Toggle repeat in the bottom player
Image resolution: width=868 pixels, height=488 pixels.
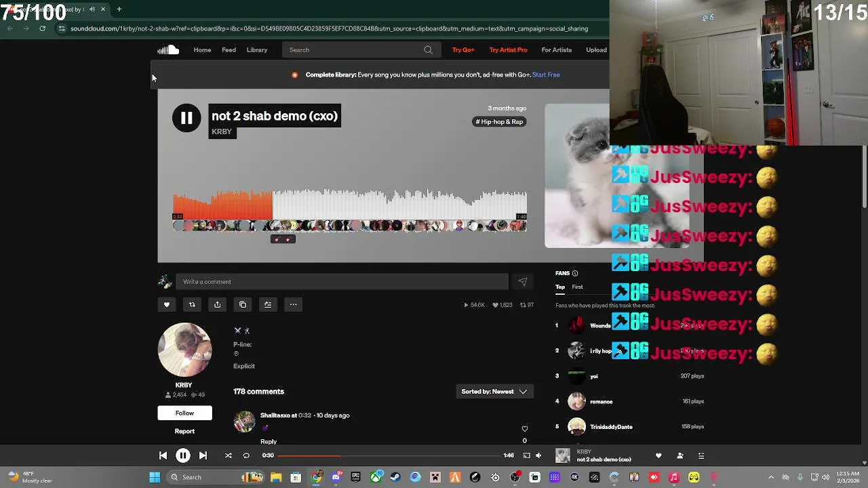[x=246, y=455]
